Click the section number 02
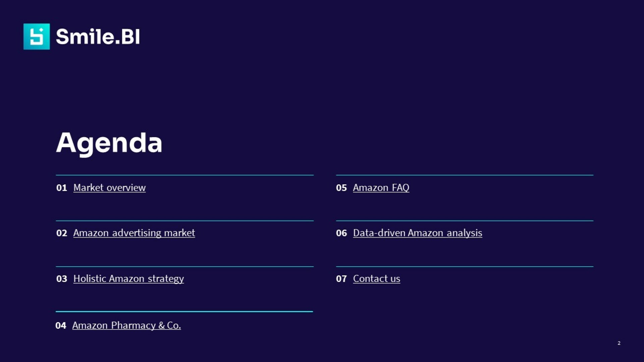644x362 pixels. [x=62, y=233]
